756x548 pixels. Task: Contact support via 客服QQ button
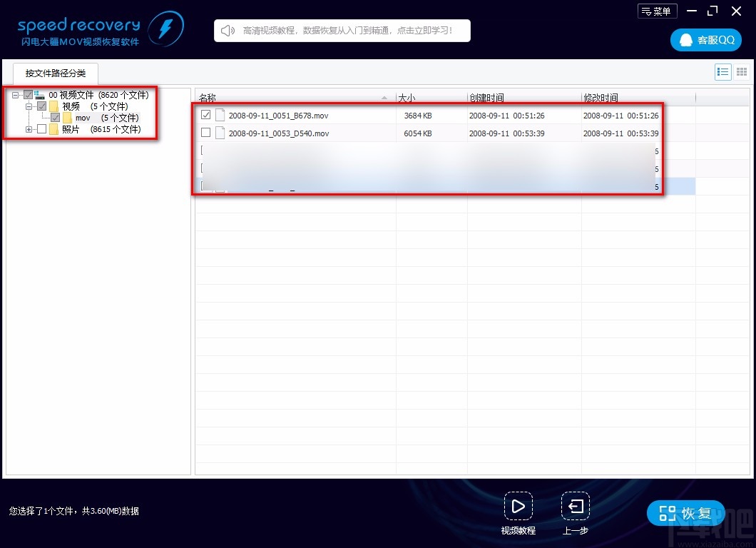pyautogui.click(x=706, y=40)
